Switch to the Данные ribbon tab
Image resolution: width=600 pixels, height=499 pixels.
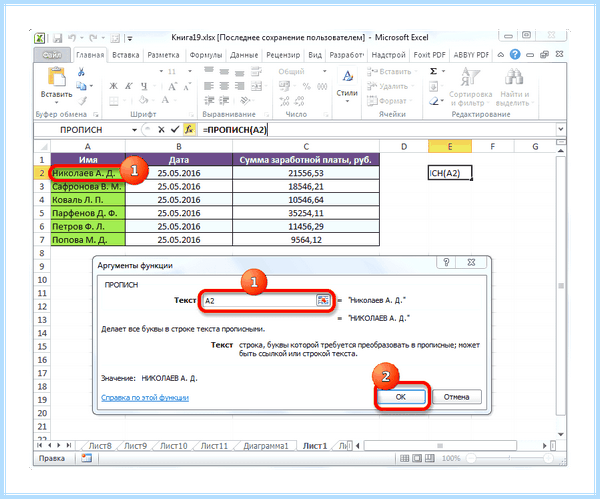244,55
